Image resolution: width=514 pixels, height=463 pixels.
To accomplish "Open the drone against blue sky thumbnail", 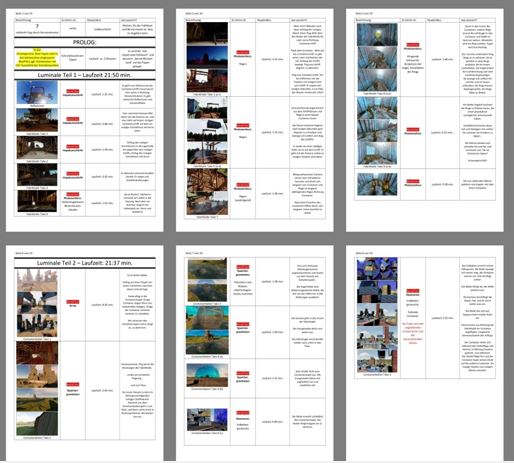I will point(37,93).
